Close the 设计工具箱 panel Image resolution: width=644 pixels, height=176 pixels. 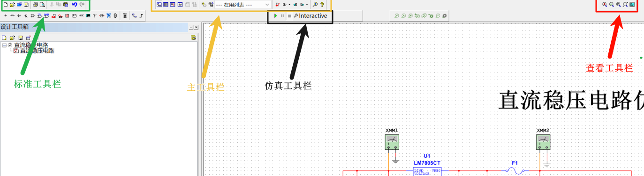196,27
